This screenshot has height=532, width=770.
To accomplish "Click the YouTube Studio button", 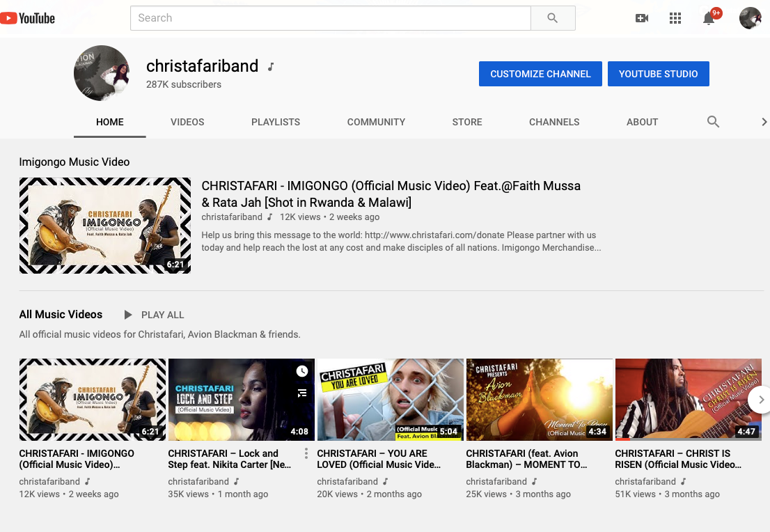I will pos(658,74).
